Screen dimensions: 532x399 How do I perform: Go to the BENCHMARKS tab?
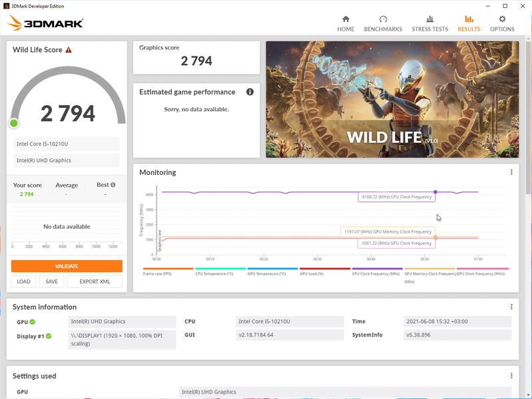tap(383, 24)
